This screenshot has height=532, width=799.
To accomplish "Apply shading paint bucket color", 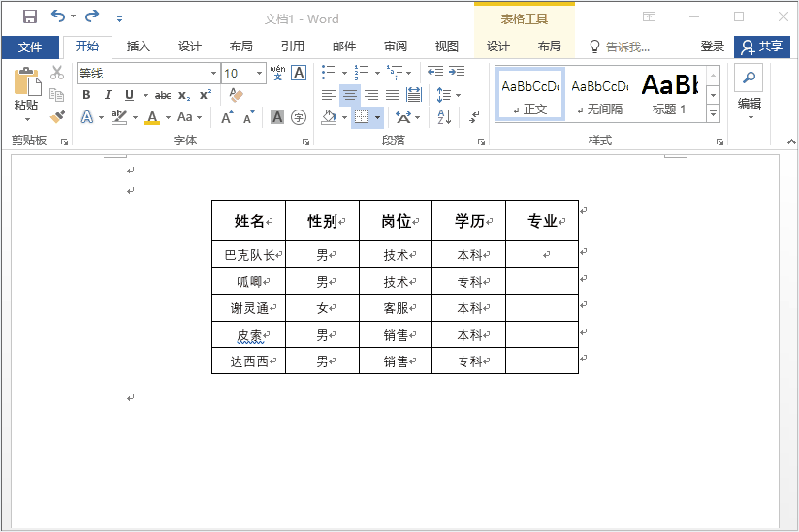I will (329, 117).
